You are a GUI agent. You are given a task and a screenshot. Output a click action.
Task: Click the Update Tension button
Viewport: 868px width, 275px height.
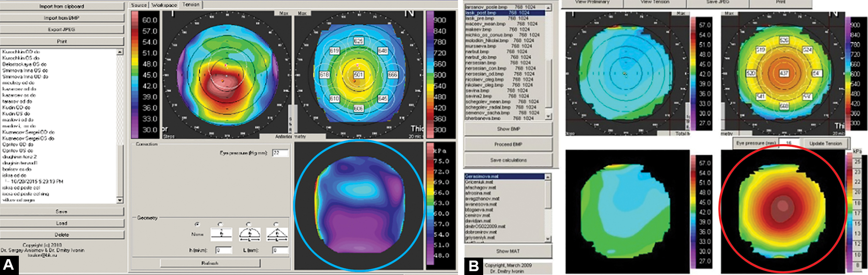click(x=825, y=143)
